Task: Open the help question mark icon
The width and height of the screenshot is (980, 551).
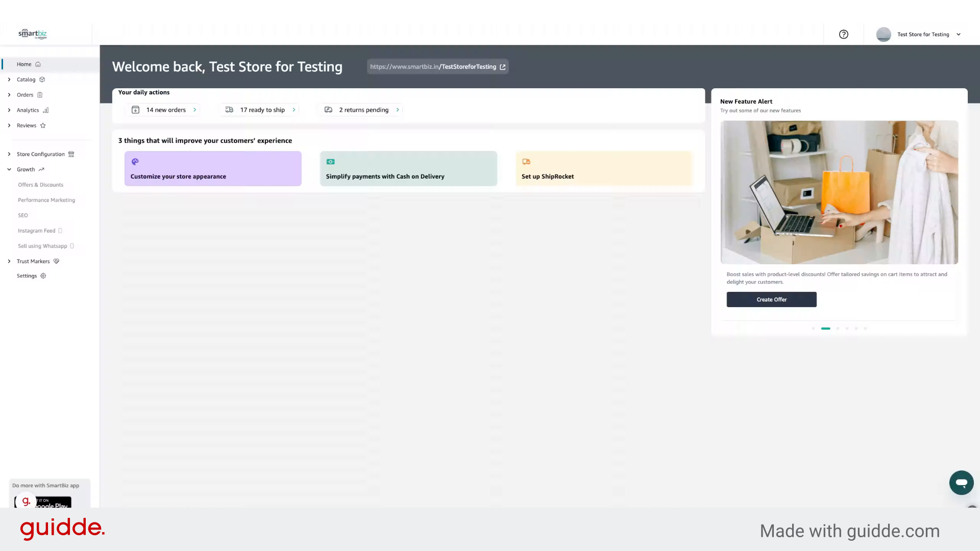Action: pyautogui.click(x=843, y=34)
